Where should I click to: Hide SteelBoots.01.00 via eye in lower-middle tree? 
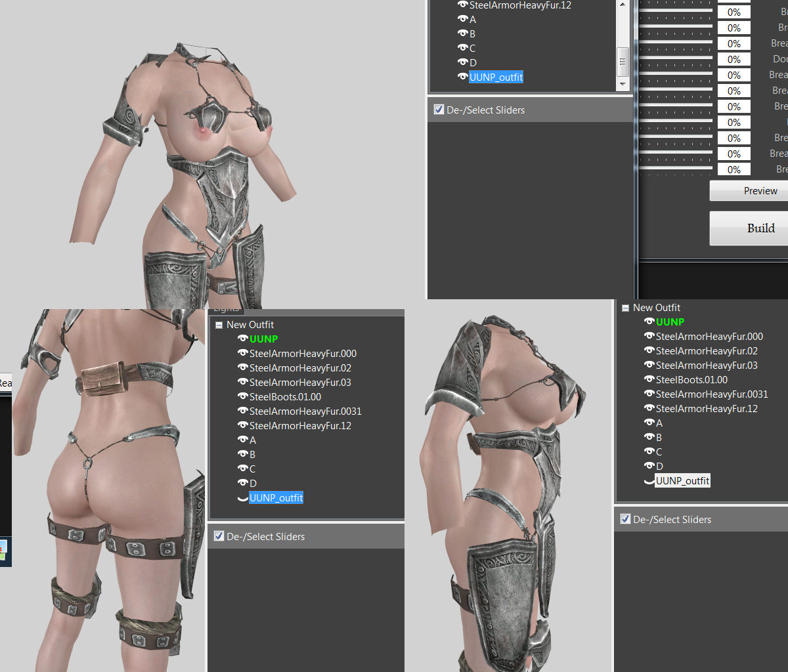tap(243, 397)
